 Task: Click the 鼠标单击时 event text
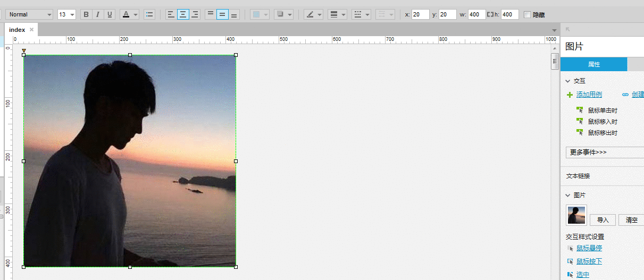coord(603,111)
